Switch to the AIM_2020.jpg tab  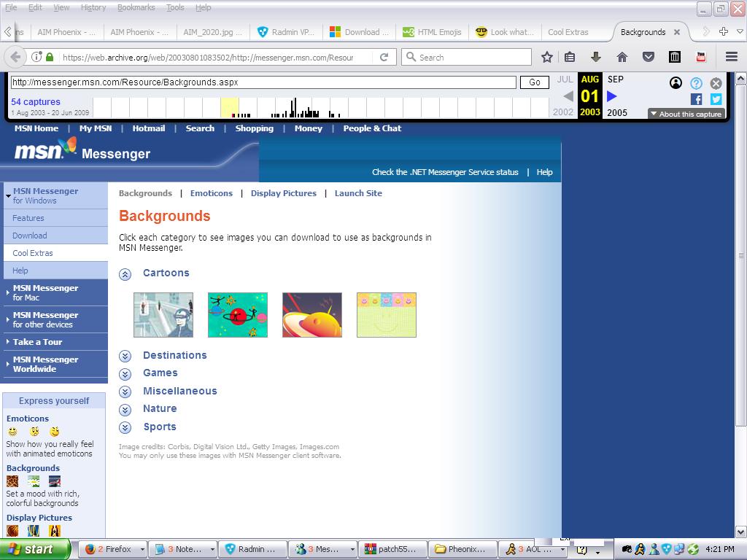click(x=212, y=32)
